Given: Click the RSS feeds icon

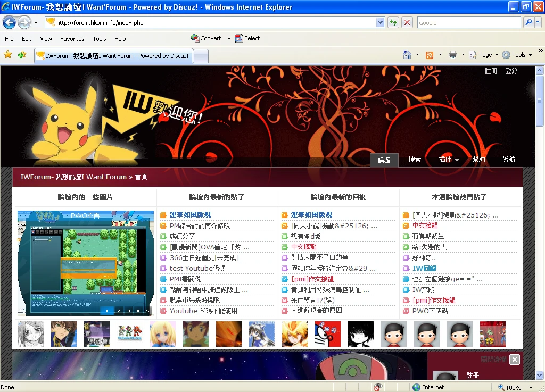Looking at the screenshot, I should (x=430, y=55).
